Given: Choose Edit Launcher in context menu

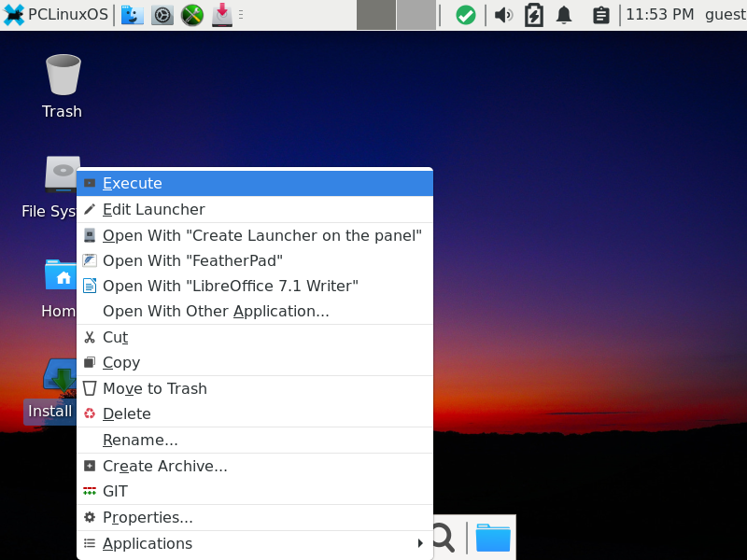Looking at the screenshot, I should 255,209.
